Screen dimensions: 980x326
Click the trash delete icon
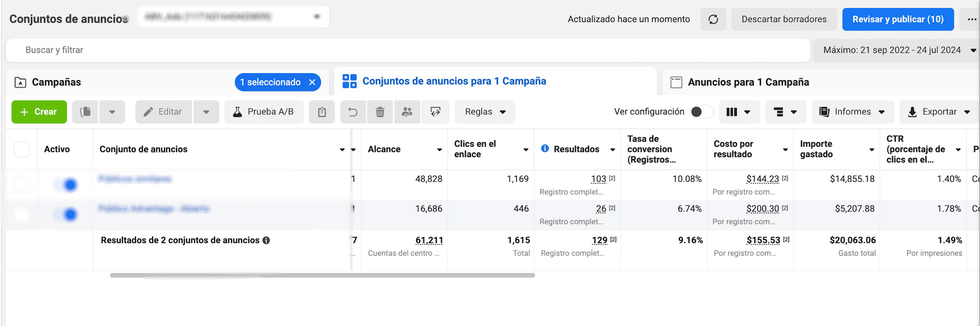coord(380,112)
